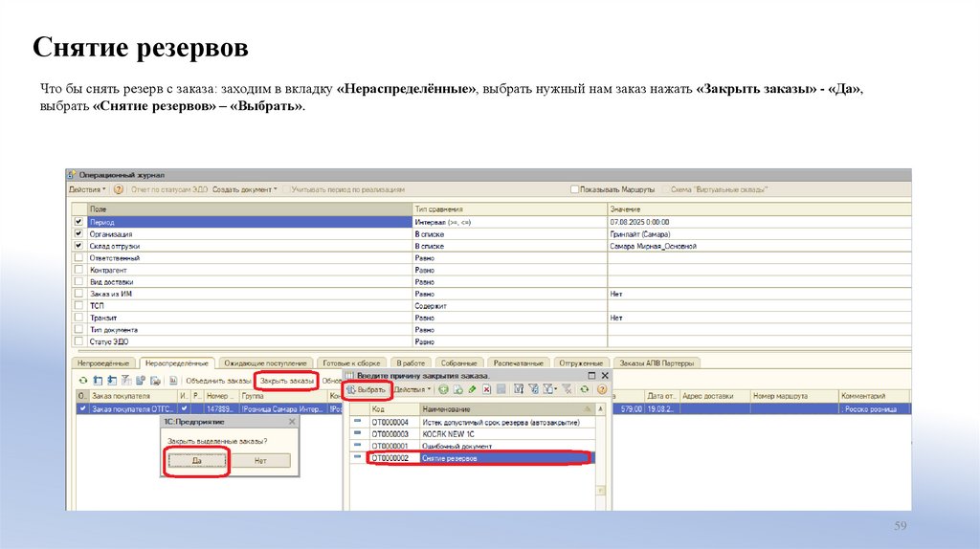Toggle the Склад отгрузки filter checkbox

78,246
